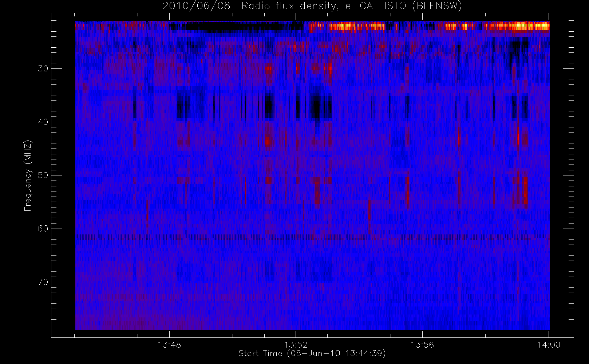This screenshot has width=589, height=364.
Task: Click the 13:56 time tick label
Action: click(422, 345)
